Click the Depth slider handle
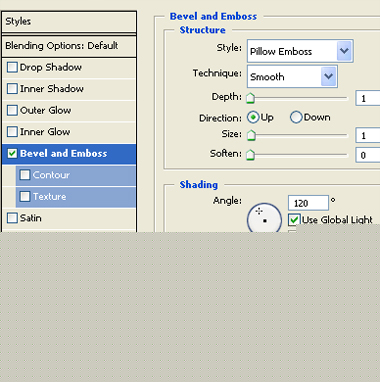The width and height of the screenshot is (380, 382). click(250, 98)
